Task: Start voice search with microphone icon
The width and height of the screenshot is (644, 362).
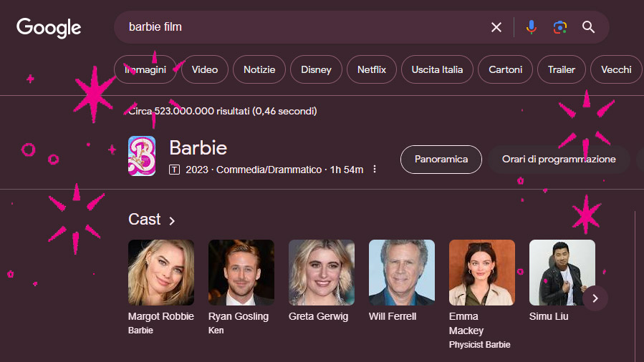Action: pyautogui.click(x=531, y=27)
